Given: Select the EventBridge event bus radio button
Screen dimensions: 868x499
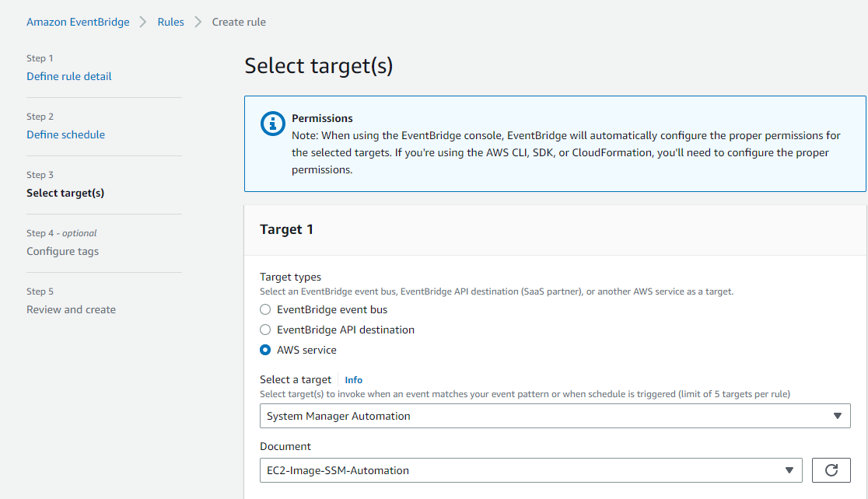Looking at the screenshot, I should click(x=265, y=309).
